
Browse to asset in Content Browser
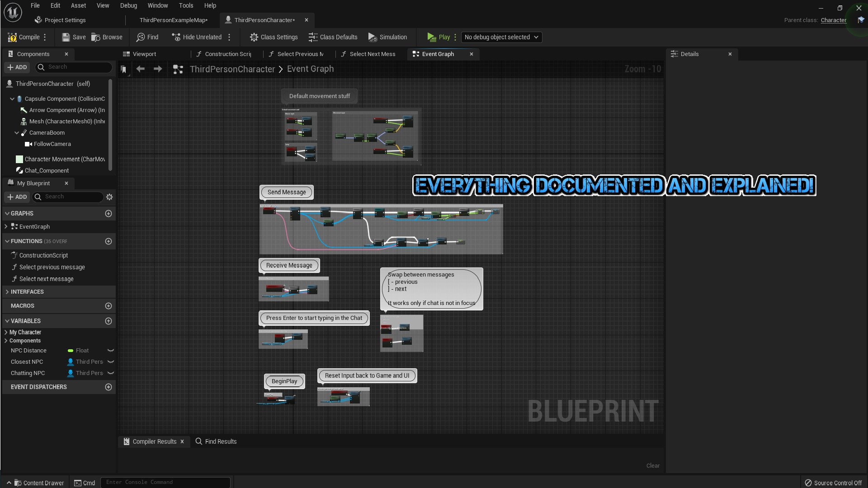(x=107, y=37)
